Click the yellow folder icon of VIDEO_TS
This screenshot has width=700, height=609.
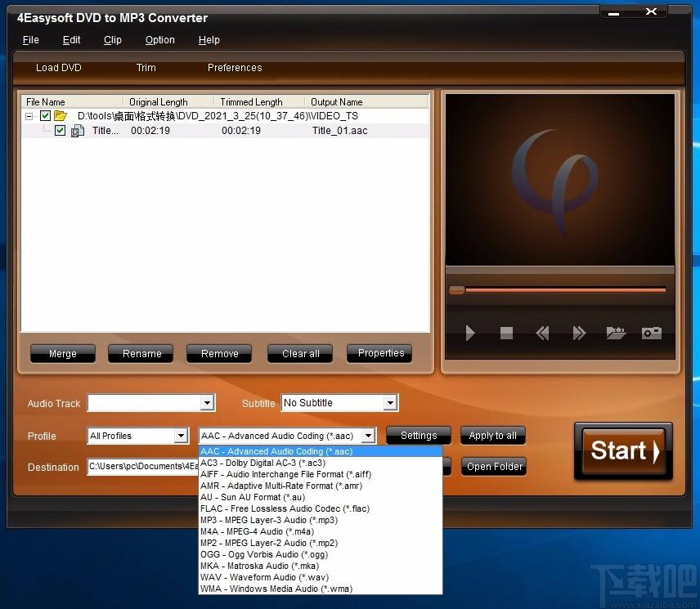pos(61,116)
